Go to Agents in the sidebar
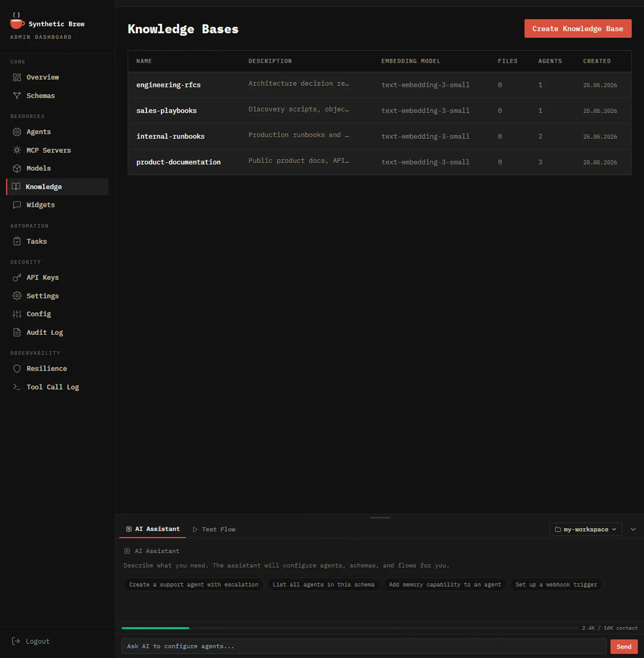The width and height of the screenshot is (644, 658). (58, 132)
